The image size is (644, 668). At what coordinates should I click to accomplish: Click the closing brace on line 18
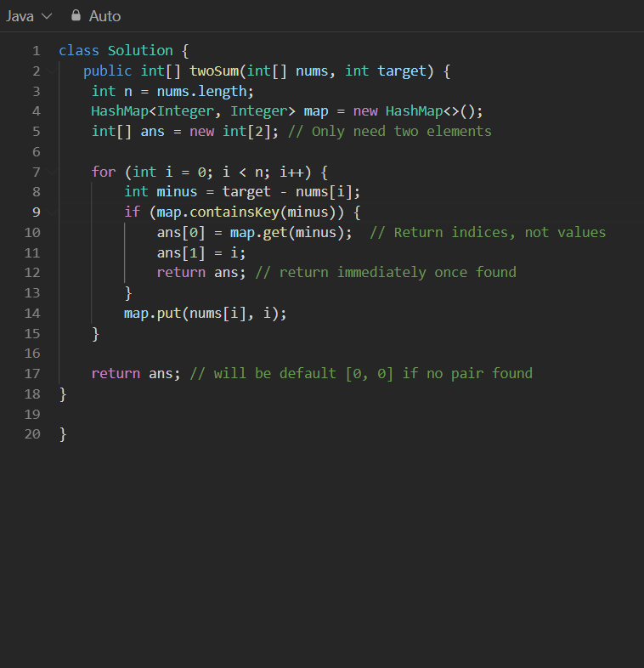(63, 394)
